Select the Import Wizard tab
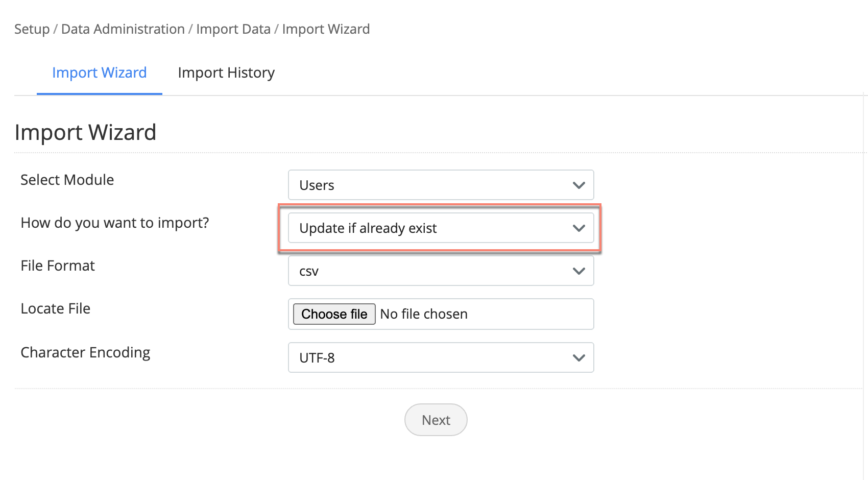The image size is (868, 480). [x=100, y=73]
